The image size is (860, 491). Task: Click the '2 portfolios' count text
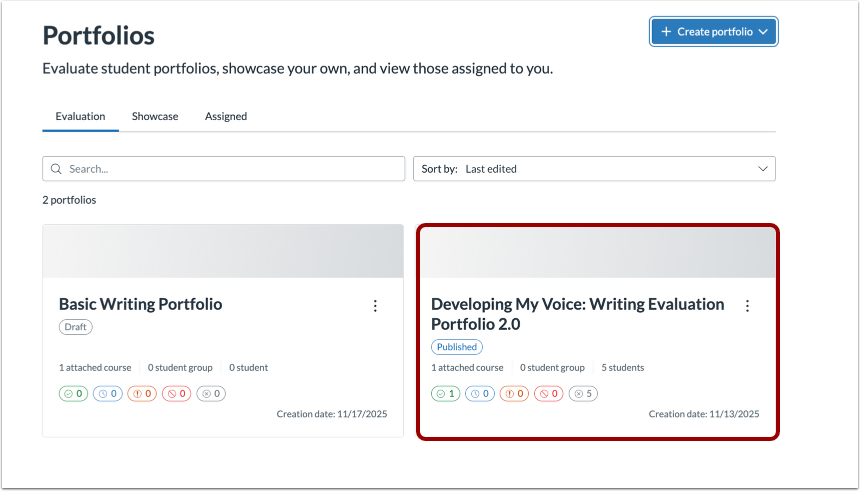(69, 200)
